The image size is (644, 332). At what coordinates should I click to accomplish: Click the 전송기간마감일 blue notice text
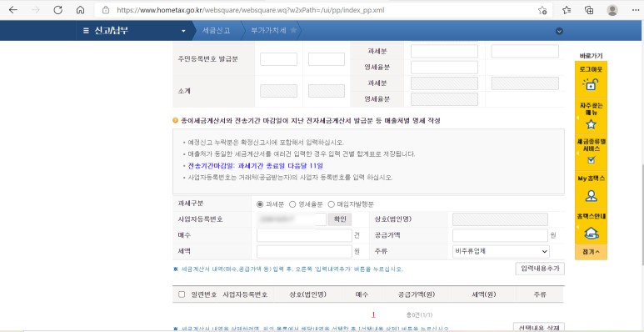pos(256,166)
